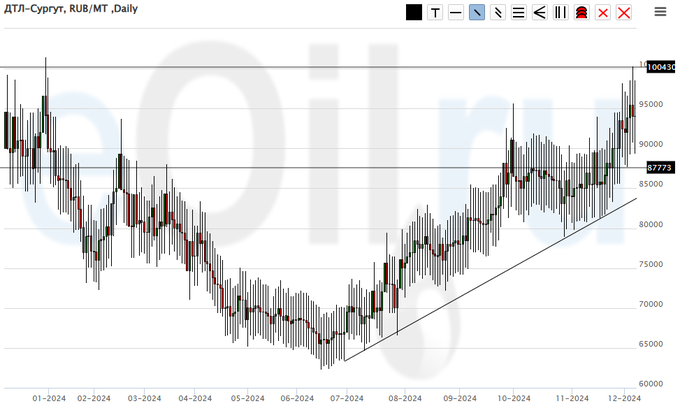Select the vertical lines drawing tool
This screenshot has height=406, width=680.
point(560,12)
